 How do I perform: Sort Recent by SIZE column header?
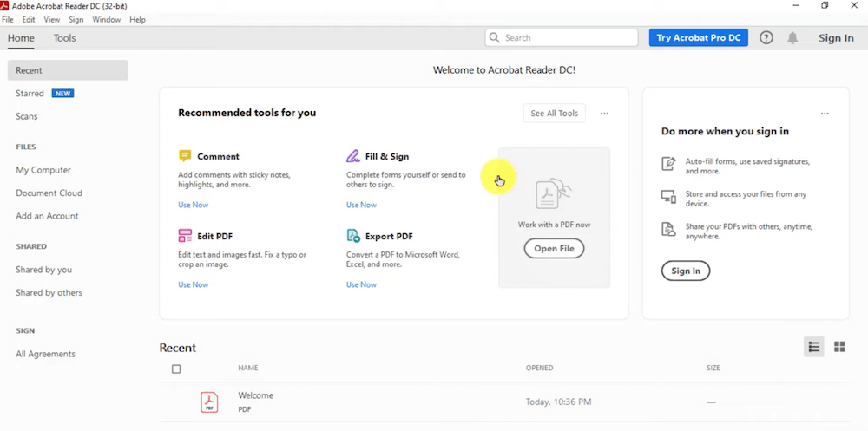(x=713, y=368)
